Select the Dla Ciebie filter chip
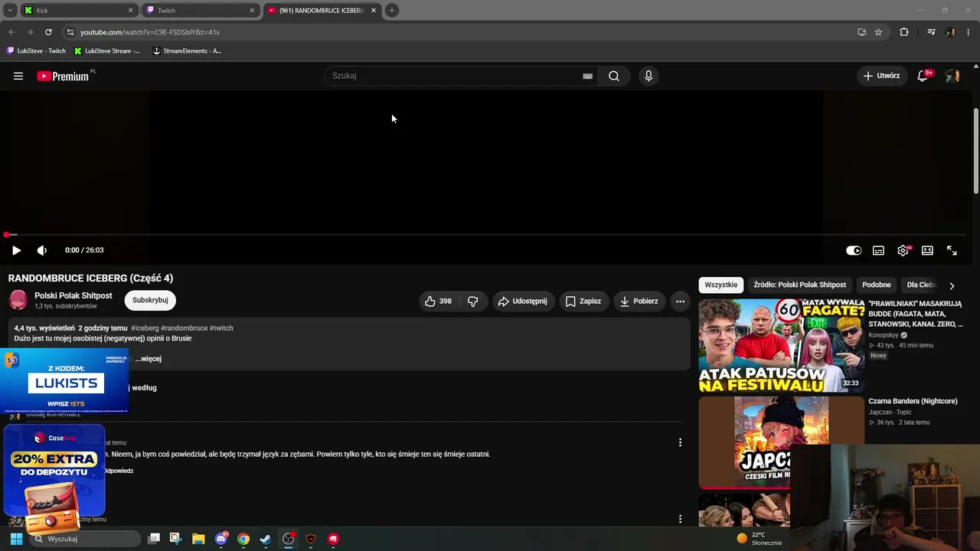Image resolution: width=980 pixels, height=551 pixels. pyautogui.click(x=921, y=285)
